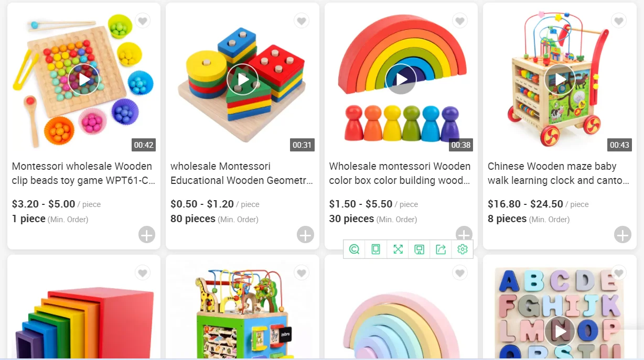Image resolution: width=644 pixels, height=360 pixels.
Task: Play the clip beads toy video
Action: coord(84,79)
